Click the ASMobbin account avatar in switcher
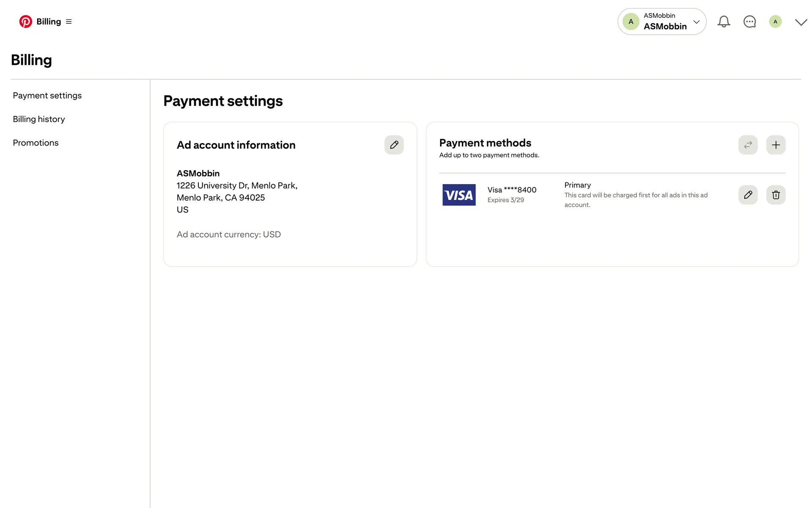This screenshot has height=508, width=812. [631, 22]
